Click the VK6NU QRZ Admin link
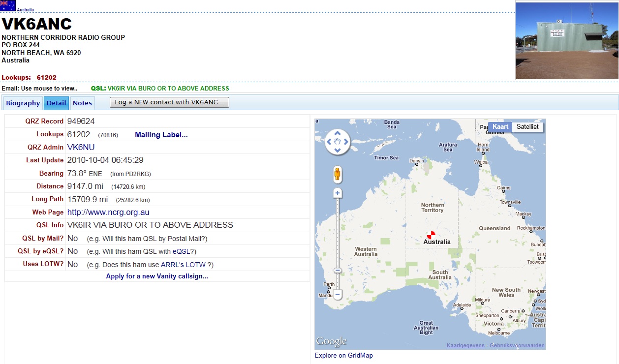This screenshot has height=364, width=619. (x=81, y=147)
